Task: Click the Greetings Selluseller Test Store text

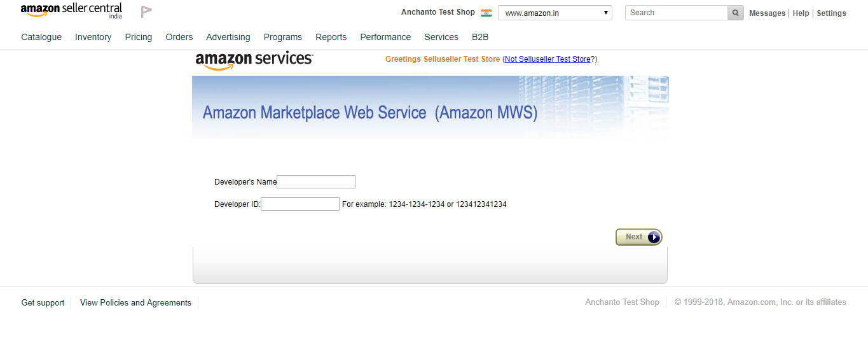Action: (443, 59)
